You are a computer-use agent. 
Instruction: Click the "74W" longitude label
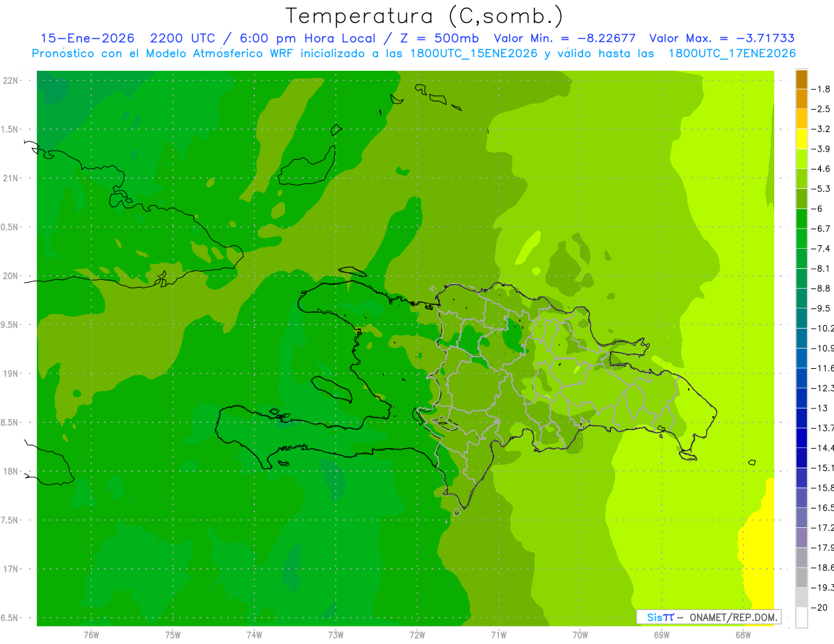(x=254, y=634)
